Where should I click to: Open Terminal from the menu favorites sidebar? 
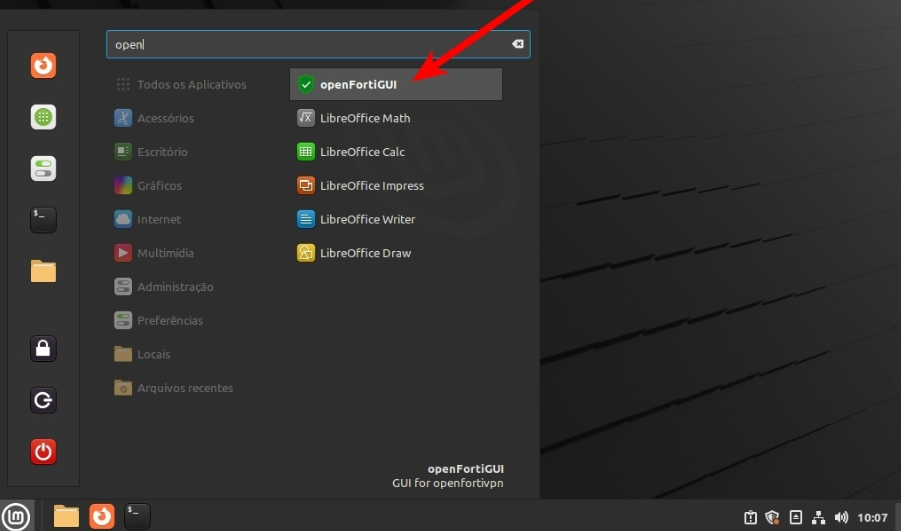[43, 220]
